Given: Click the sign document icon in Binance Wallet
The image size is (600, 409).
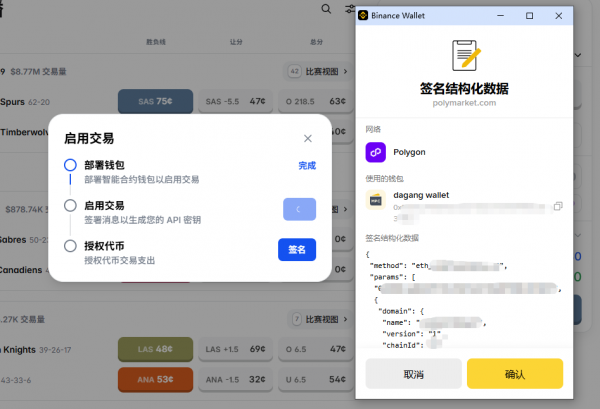Looking at the screenshot, I should point(465,55).
